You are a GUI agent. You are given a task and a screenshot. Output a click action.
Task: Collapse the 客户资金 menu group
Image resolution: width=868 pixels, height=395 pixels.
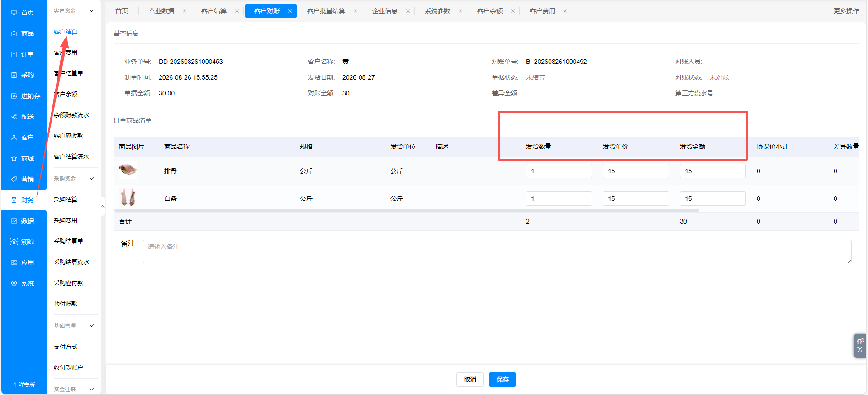91,11
